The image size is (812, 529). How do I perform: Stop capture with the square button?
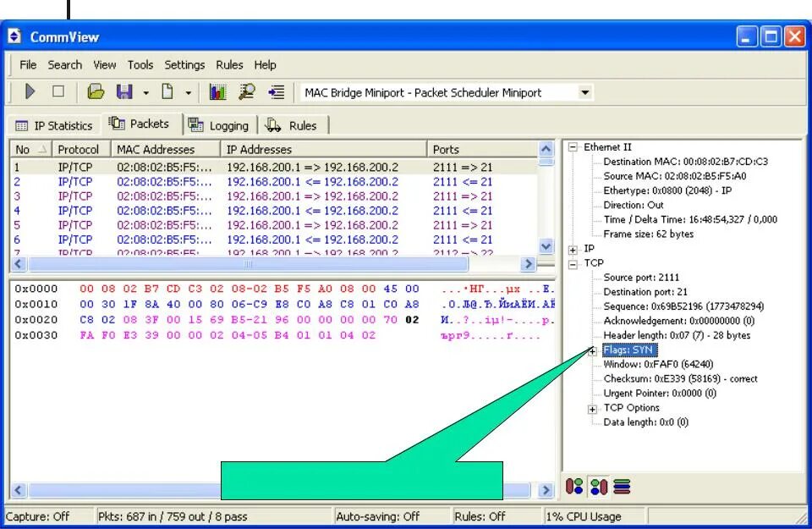pos(58,91)
